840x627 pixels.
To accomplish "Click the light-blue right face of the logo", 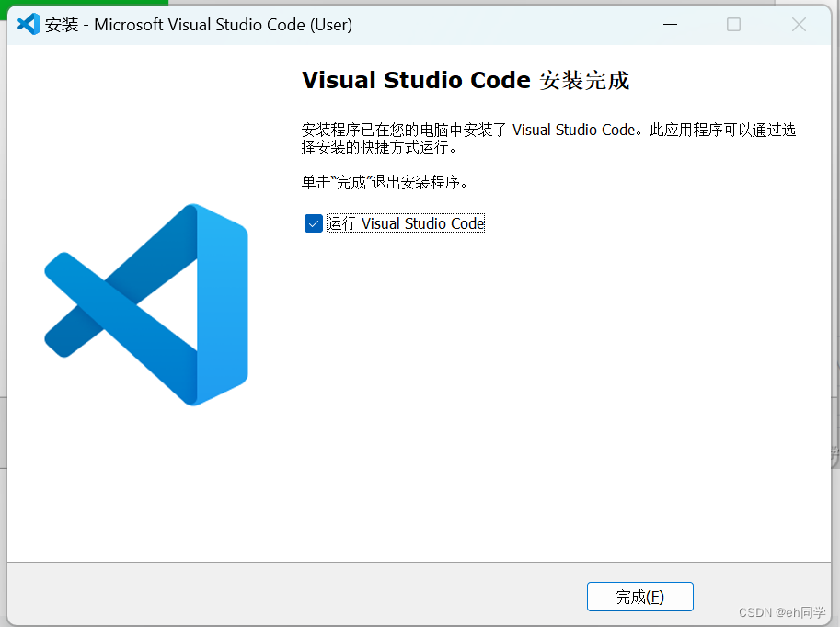I will click(x=223, y=304).
